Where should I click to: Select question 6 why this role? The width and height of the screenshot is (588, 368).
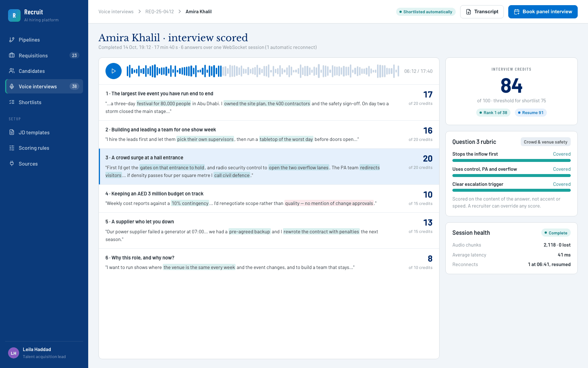coord(269,263)
